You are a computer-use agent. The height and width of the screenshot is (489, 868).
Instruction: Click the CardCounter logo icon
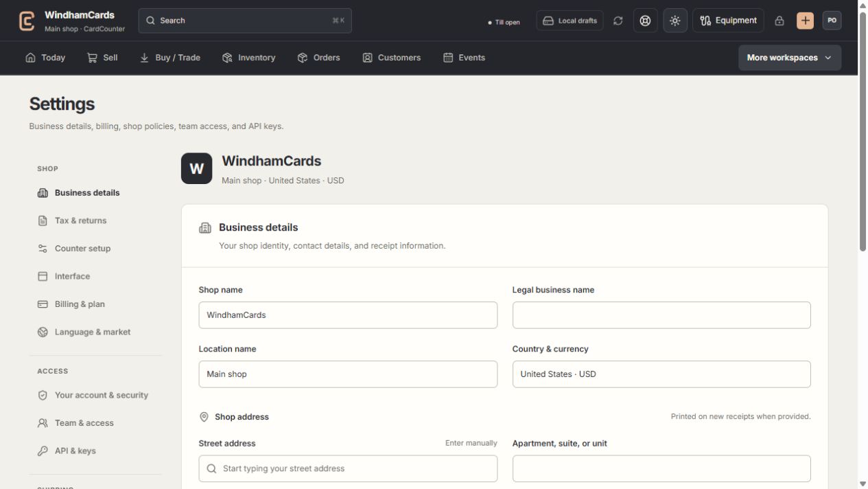[x=27, y=21]
